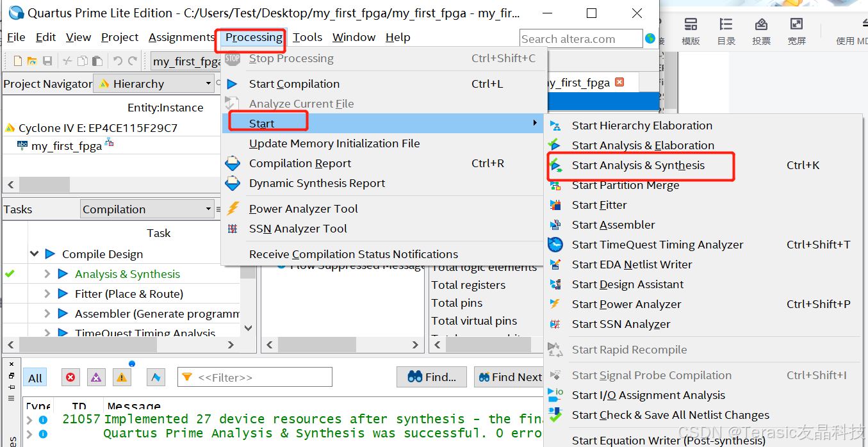868x447 pixels.
Task: Expand the Assembler task row
Action: pyautogui.click(x=47, y=314)
